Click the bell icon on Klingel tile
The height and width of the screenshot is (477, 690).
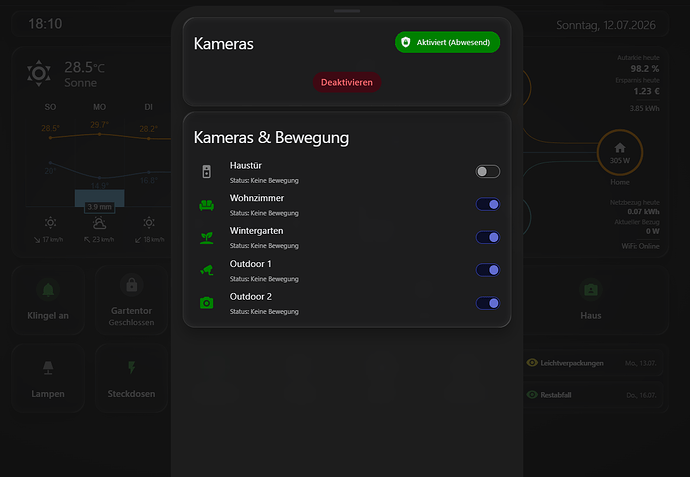pyautogui.click(x=48, y=290)
